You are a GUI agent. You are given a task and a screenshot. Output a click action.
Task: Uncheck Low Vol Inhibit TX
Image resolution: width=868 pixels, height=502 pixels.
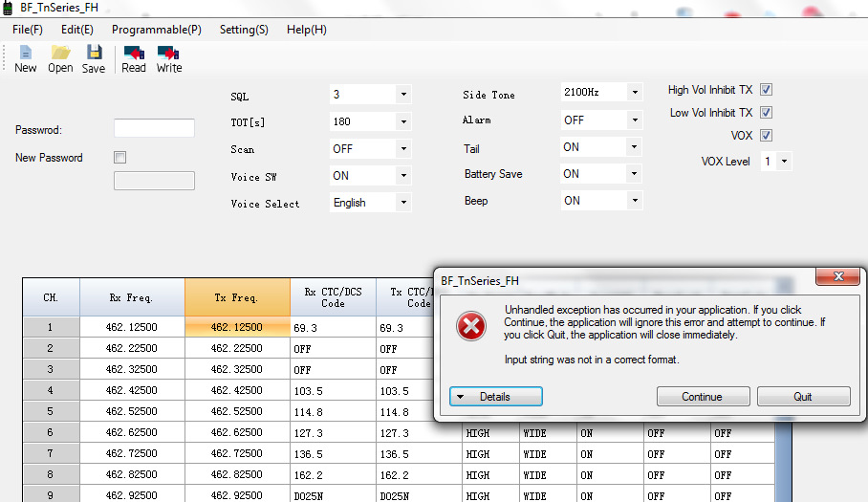click(x=766, y=113)
